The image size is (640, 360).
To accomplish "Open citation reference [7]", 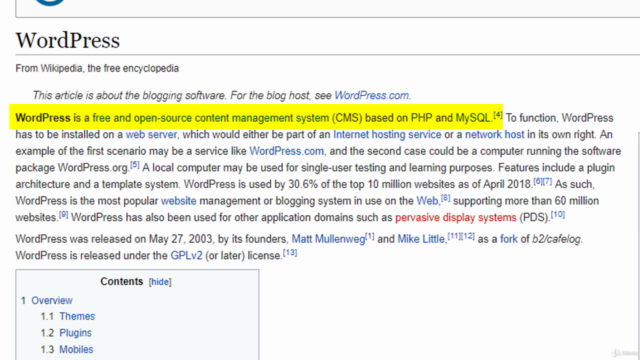I will pos(547,182).
